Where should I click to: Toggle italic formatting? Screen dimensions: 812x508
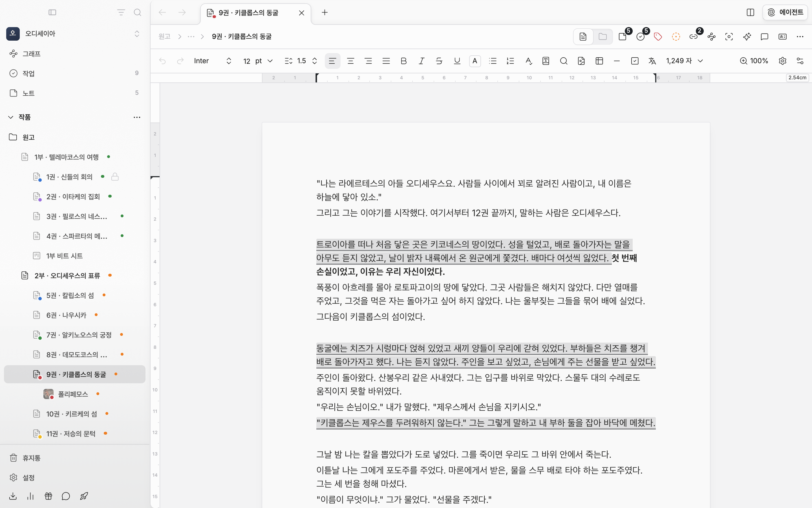pos(422,61)
